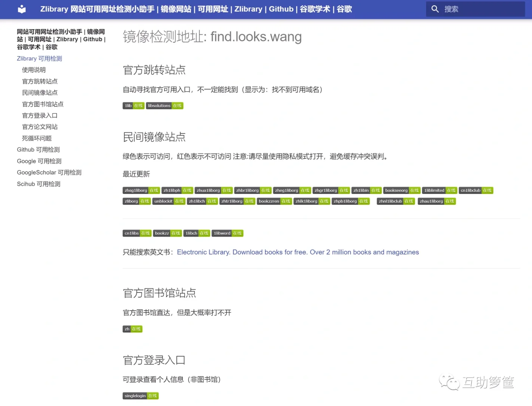Open the zh1libin mirror badge
Image resolution: width=532 pixels, height=406 pixels.
point(367,191)
